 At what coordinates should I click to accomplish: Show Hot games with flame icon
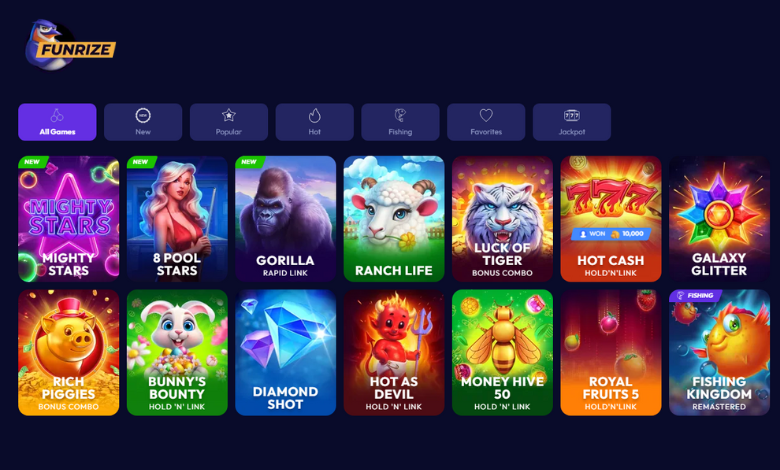pos(314,122)
